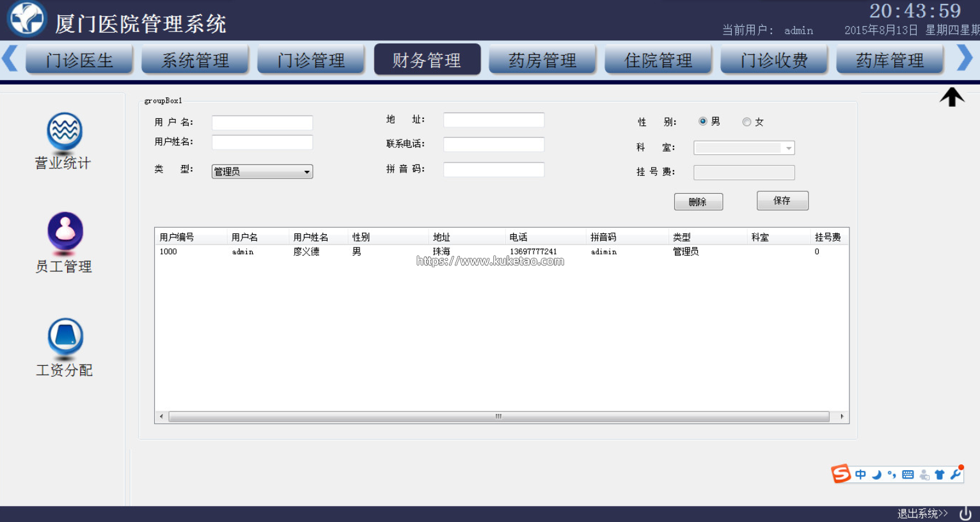Click the clock showing 20:43:59
Viewport: 980px width, 522px height.
915,11
